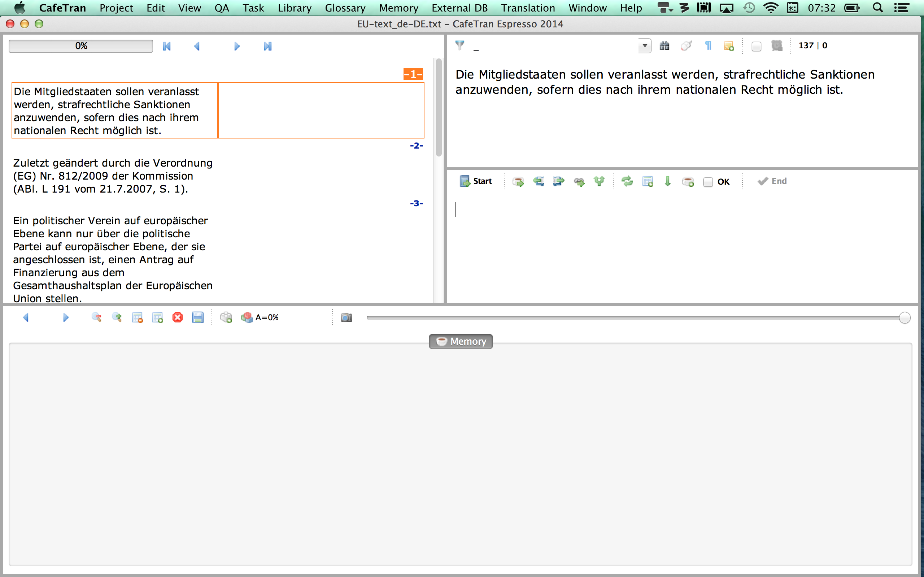
Task: Click the Memory tab label
Action: pos(461,341)
